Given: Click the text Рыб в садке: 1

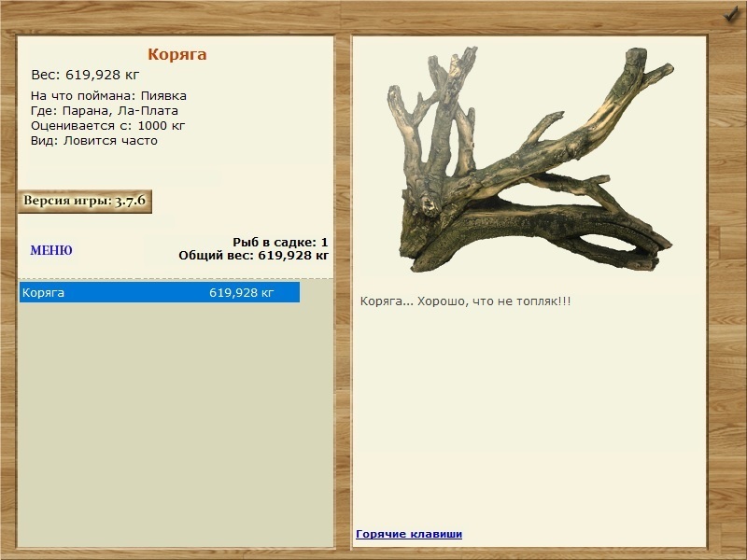Looking at the screenshot, I should [280, 242].
